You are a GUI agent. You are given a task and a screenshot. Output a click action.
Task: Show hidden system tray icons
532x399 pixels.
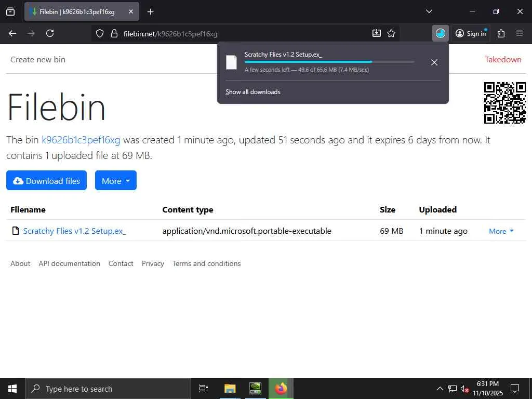[440, 389]
